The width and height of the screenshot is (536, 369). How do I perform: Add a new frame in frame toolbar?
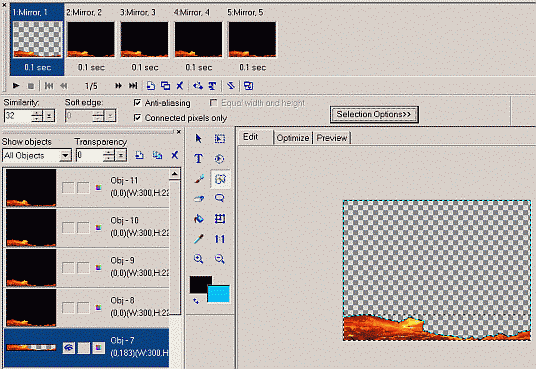pyautogui.click(x=150, y=85)
